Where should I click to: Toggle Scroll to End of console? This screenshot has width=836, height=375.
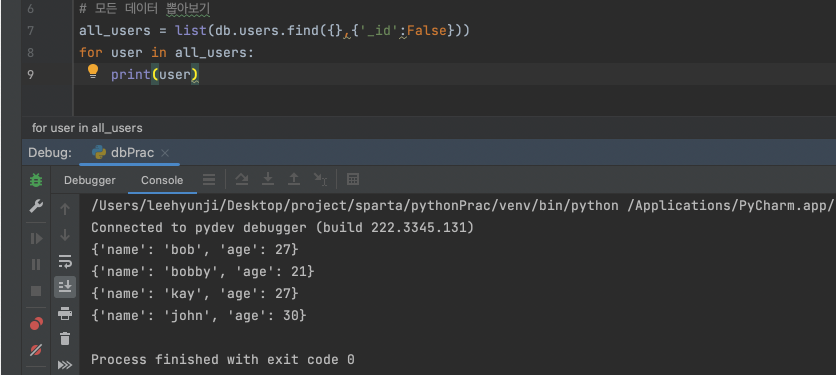(65, 287)
